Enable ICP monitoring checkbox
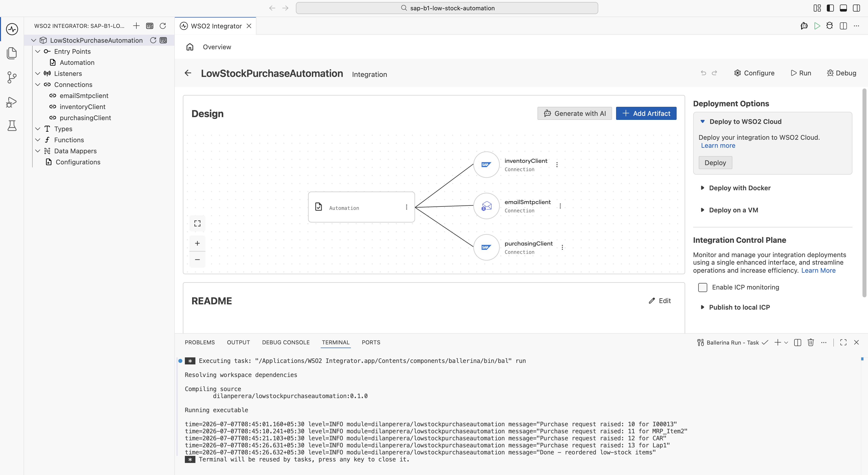868x475 pixels. click(702, 287)
